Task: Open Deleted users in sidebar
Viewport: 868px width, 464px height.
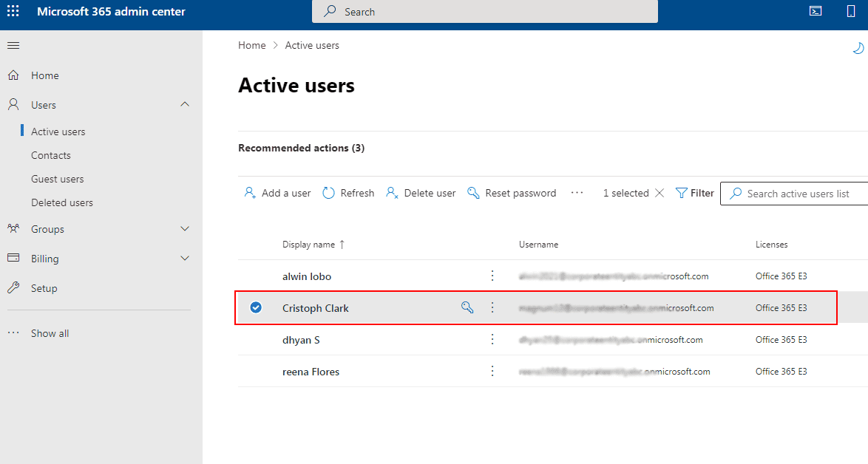Action: pyautogui.click(x=62, y=202)
